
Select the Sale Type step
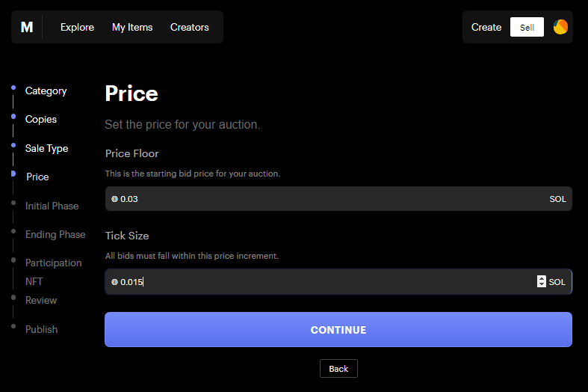pyautogui.click(x=46, y=149)
